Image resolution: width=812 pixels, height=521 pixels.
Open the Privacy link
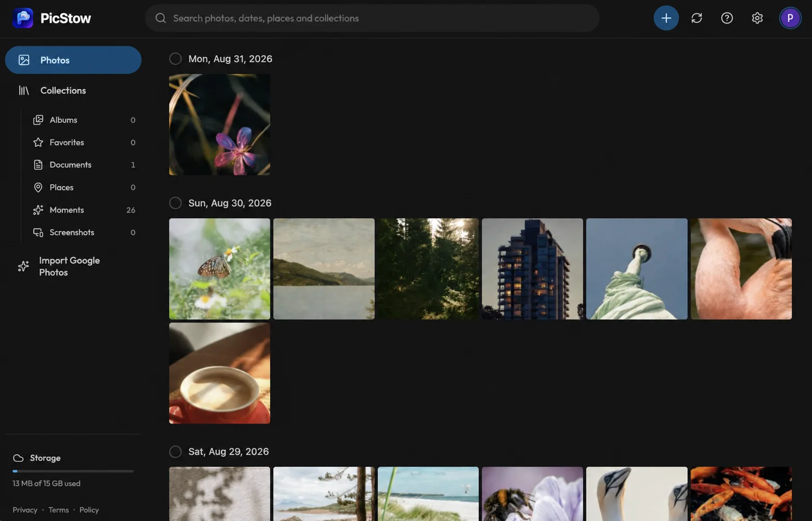(25, 510)
